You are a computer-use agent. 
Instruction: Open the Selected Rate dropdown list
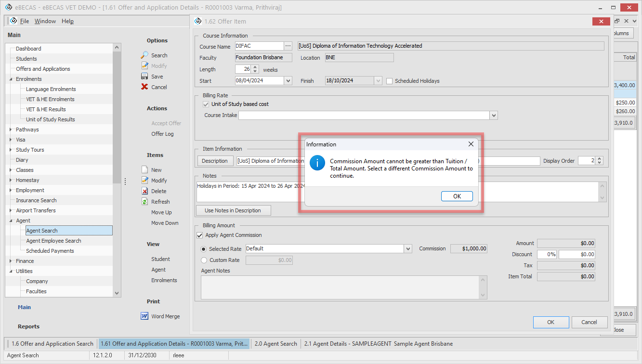(408, 249)
